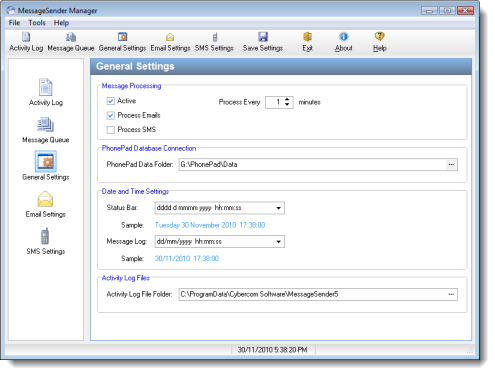Open SMS Settings from the toolbar

(x=214, y=42)
